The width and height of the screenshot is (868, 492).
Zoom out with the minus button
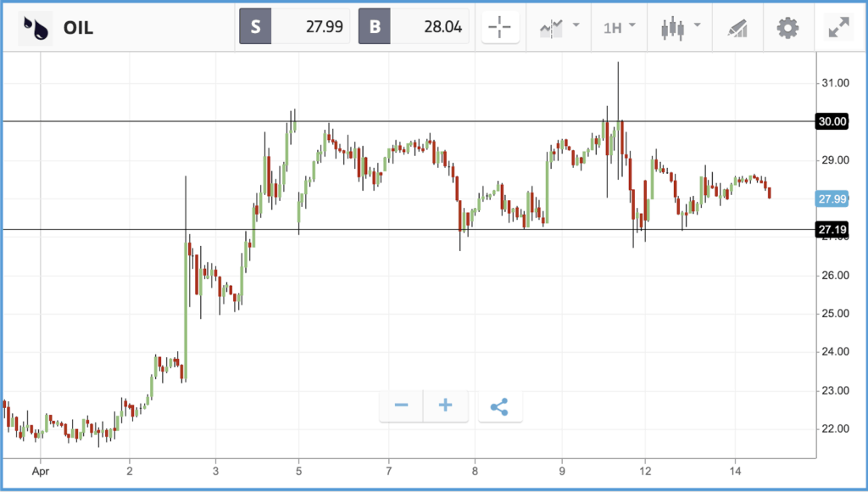point(401,406)
